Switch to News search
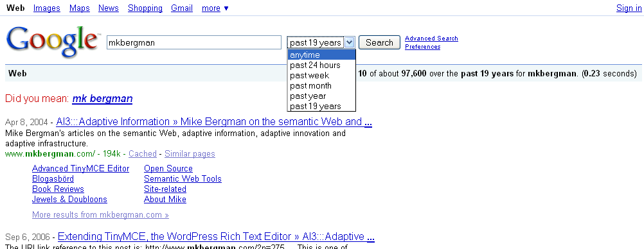644x249 pixels. 109,8
